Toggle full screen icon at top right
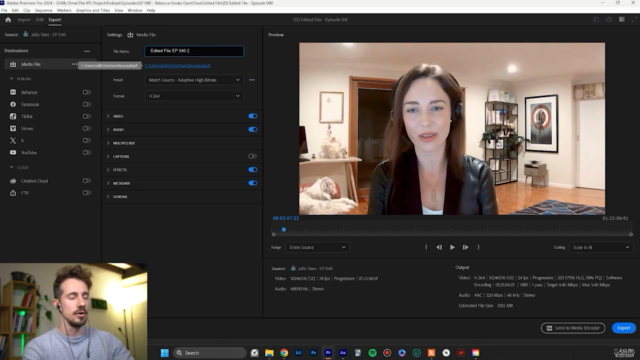The width and height of the screenshot is (640, 360). (634, 20)
